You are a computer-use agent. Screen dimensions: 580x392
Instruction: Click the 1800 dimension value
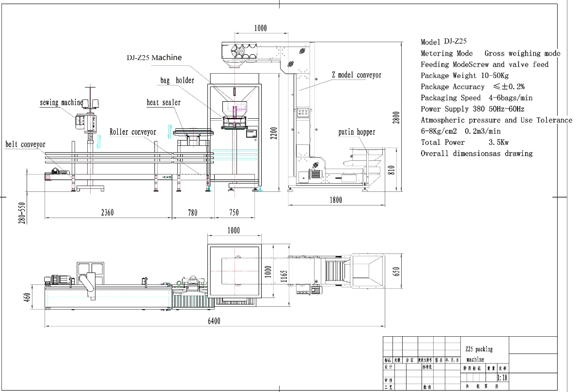point(336,200)
